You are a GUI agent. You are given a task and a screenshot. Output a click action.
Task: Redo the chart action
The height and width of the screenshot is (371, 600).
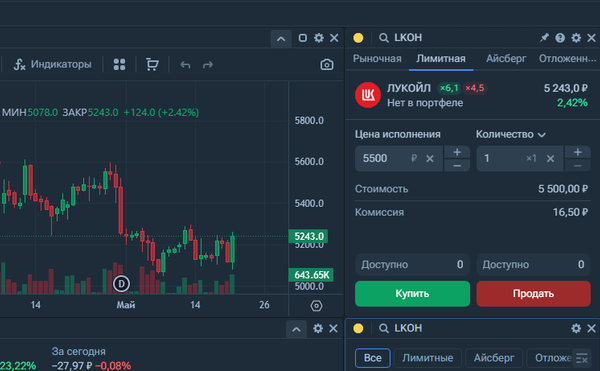pyautogui.click(x=208, y=65)
